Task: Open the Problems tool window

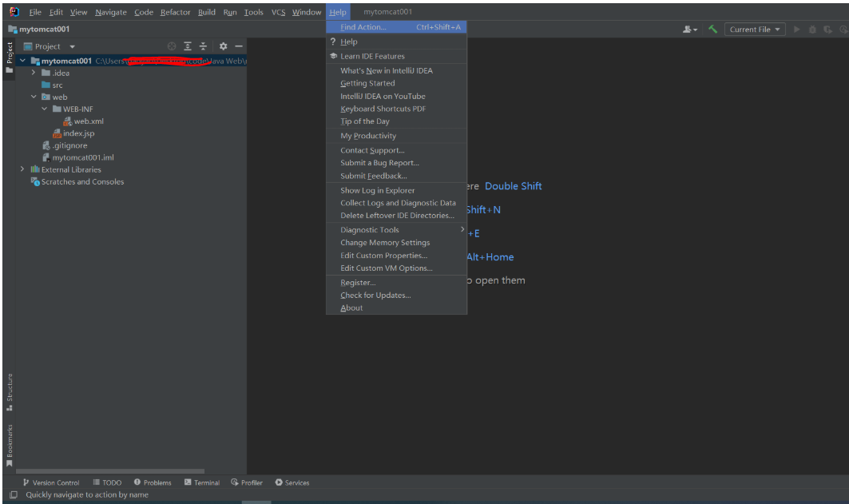Action: point(153,482)
